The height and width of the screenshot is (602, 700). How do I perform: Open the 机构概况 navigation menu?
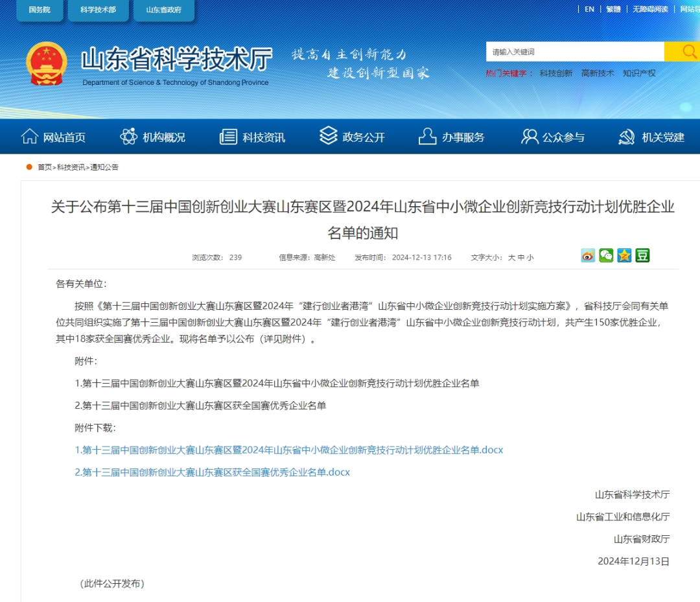click(153, 137)
